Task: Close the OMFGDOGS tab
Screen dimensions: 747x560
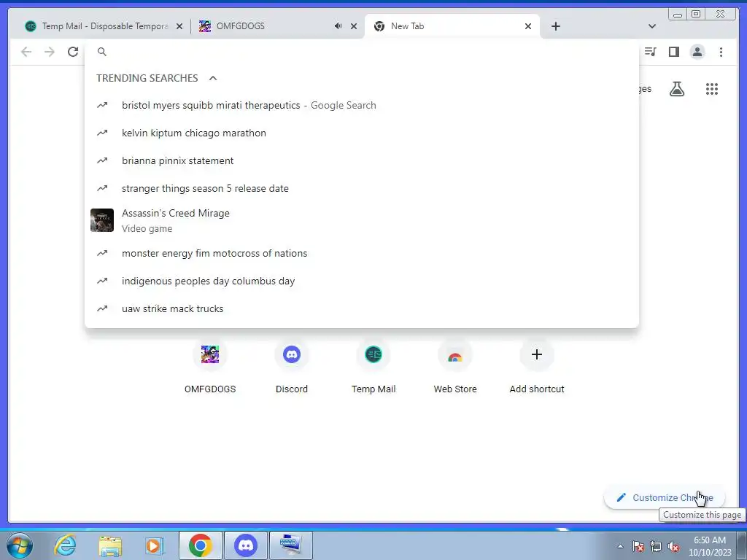Action: pos(354,27)
